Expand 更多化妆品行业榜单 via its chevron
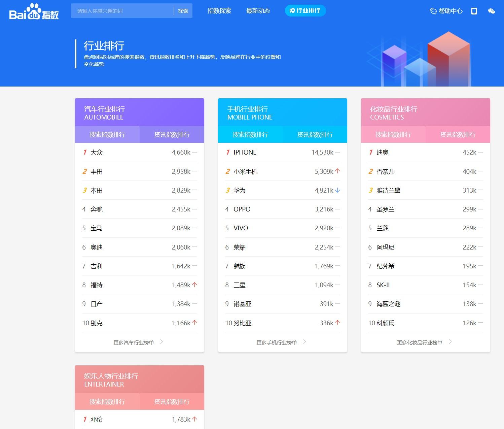Screen dimensions: 504x429 click(x=451, y=342)
